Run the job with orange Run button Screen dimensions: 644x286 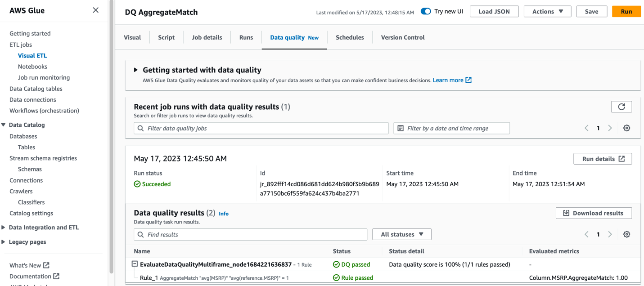(626, 11)
